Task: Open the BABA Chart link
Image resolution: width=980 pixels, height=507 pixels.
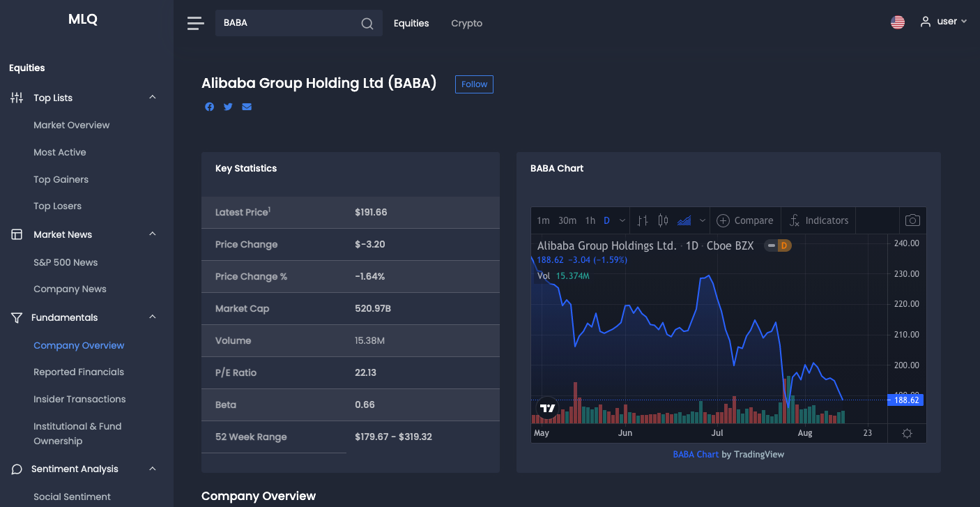Action: 696,454
